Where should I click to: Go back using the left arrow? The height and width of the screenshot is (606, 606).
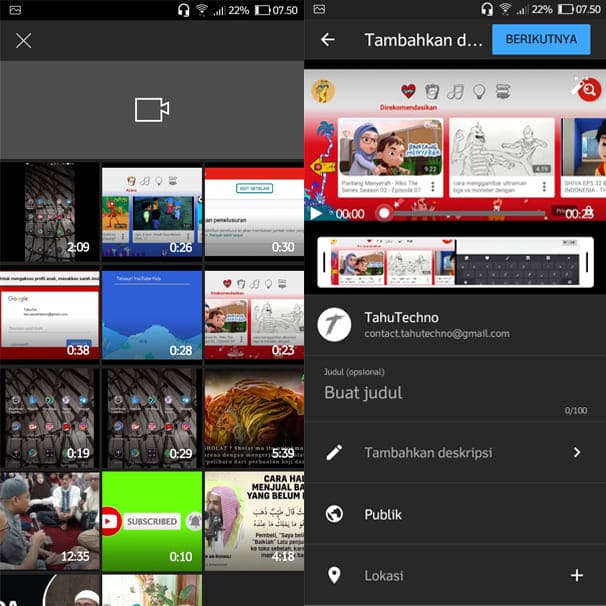[x=327, y=40]
